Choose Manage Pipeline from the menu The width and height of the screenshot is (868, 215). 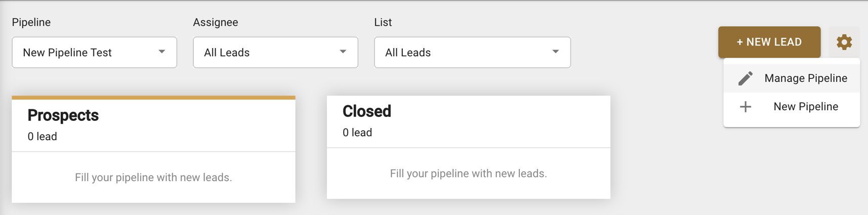805,78
